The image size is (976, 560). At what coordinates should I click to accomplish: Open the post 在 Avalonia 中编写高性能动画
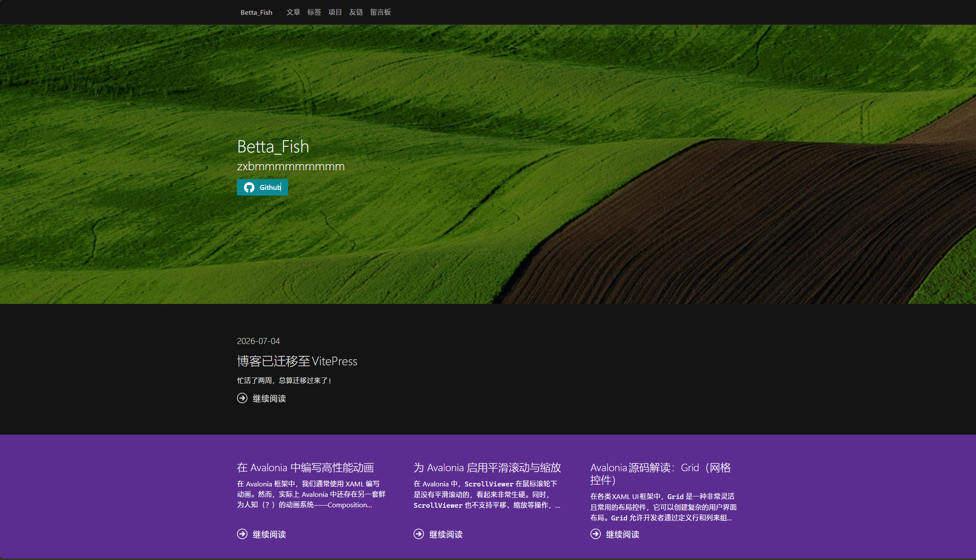(x=305, y=468)
